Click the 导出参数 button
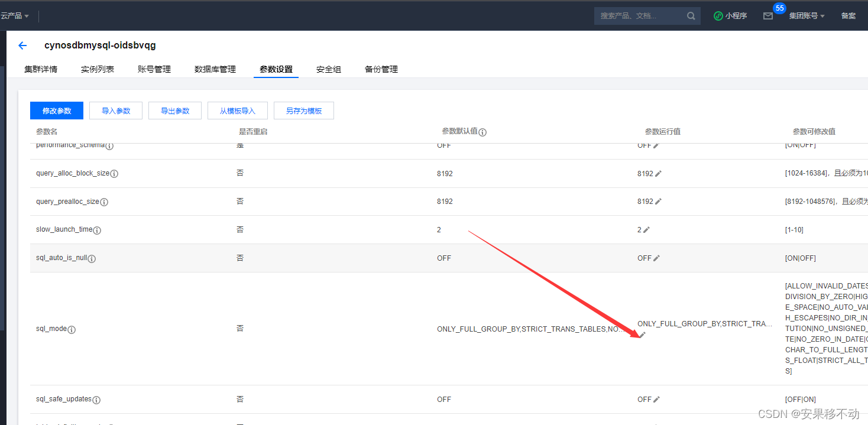The image size is (868, 425). (174, 111)
